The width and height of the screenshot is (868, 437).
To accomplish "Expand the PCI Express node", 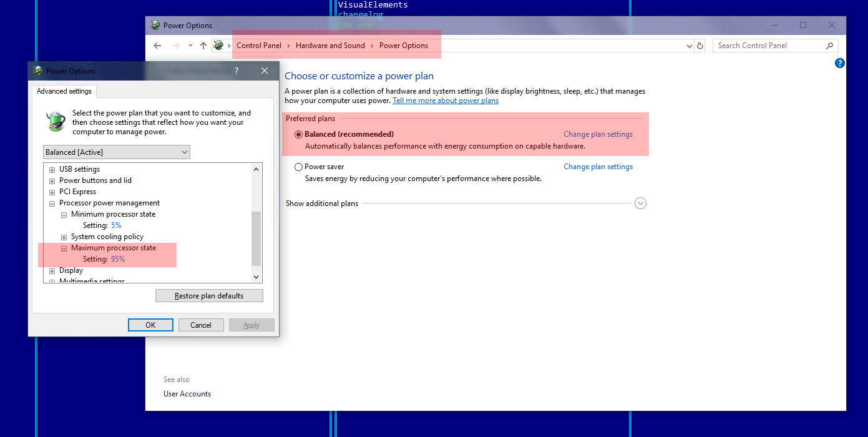I will click(x=52, y=192).
